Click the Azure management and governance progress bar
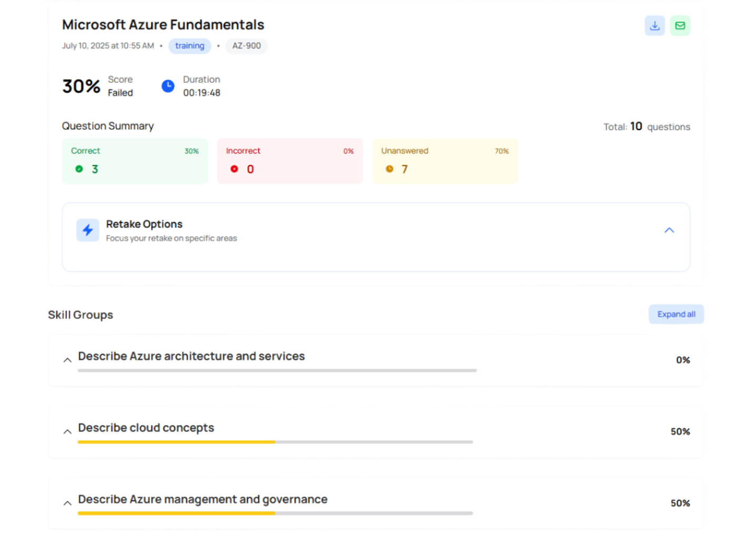Image resolution: width=756 pixels, height=544 pixels. pyautogui.click(x=275, y=513)
